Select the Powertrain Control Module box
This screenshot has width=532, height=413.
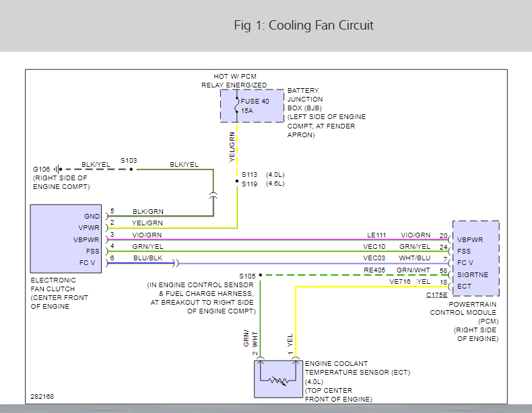(x=476, y=258)
